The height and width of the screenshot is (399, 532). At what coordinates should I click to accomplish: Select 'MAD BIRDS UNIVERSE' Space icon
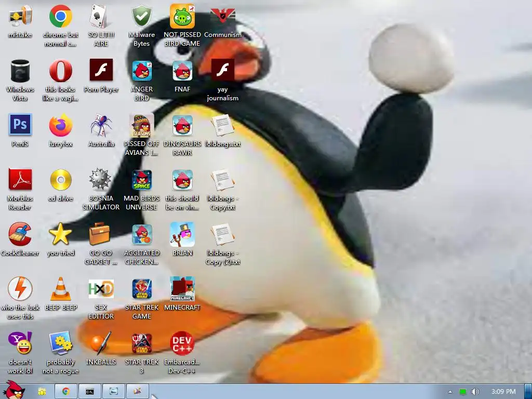141,180
